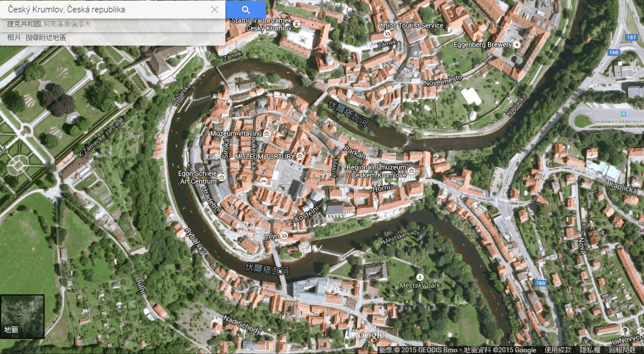Click the 搜尋附近地區 search nearby link

[46, 37]
